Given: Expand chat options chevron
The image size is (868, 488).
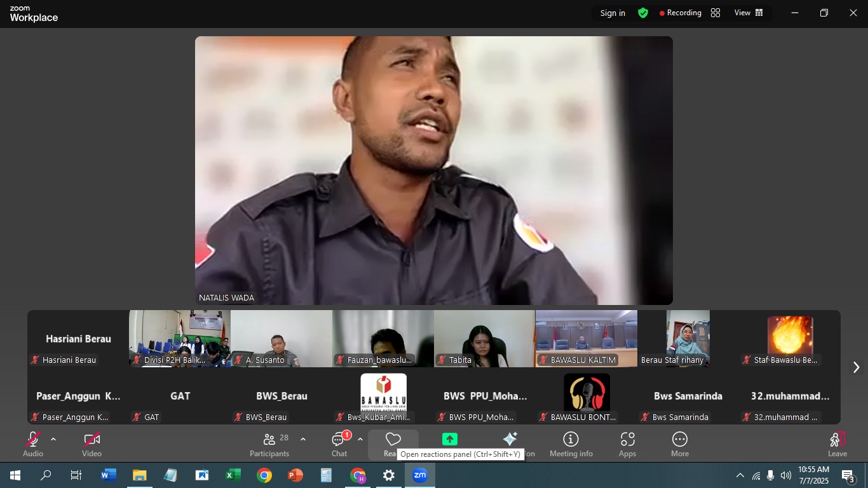Looking at the screenshot, I should point(360,439).
